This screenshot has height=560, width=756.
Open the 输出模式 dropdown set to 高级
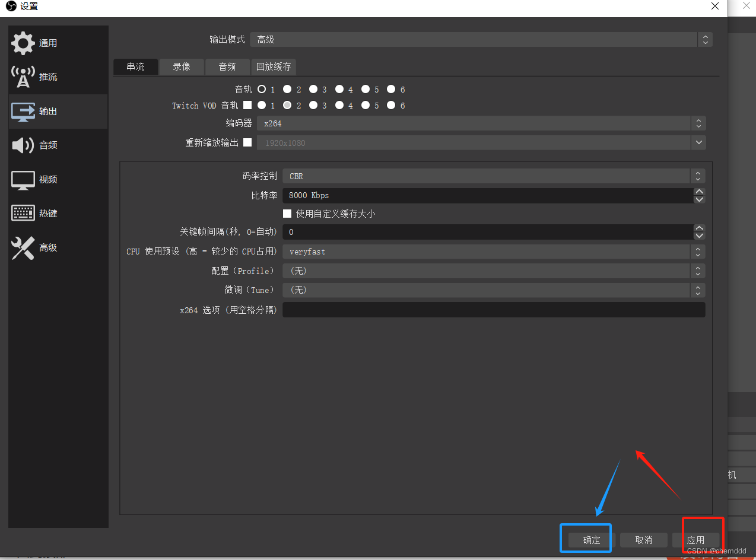[481, 40]
